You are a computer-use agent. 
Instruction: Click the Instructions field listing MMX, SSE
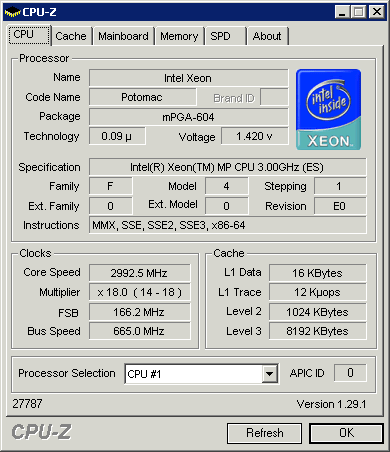click(x=227, y=225)
